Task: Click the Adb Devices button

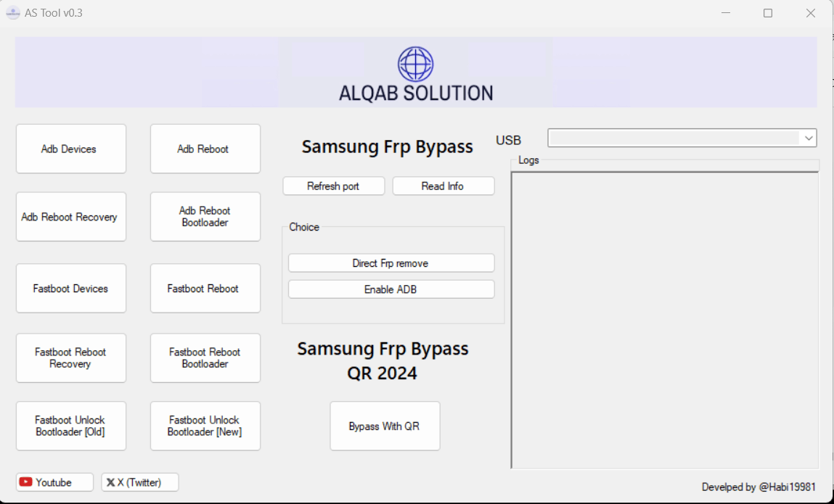Action: pos(71,149)
